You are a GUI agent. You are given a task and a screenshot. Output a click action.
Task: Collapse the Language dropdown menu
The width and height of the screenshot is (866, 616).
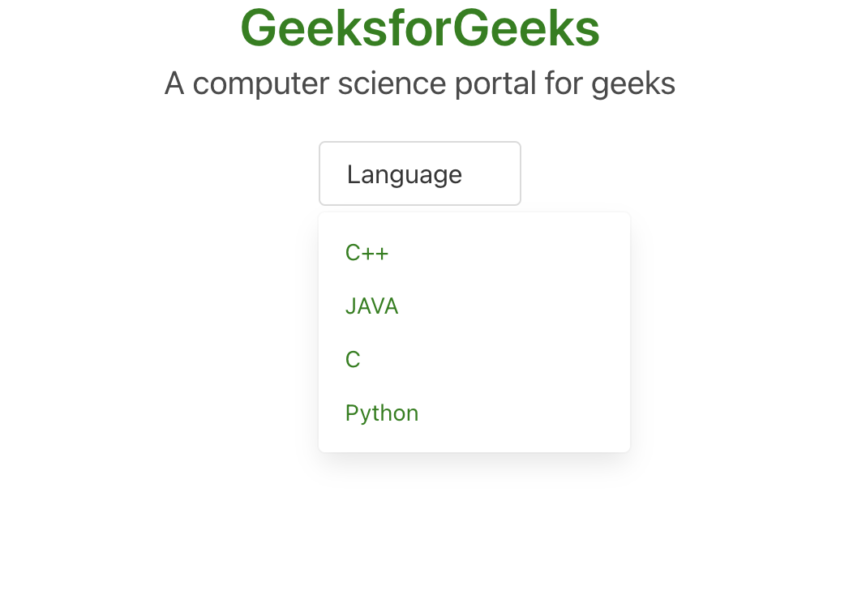pos(419,173)
